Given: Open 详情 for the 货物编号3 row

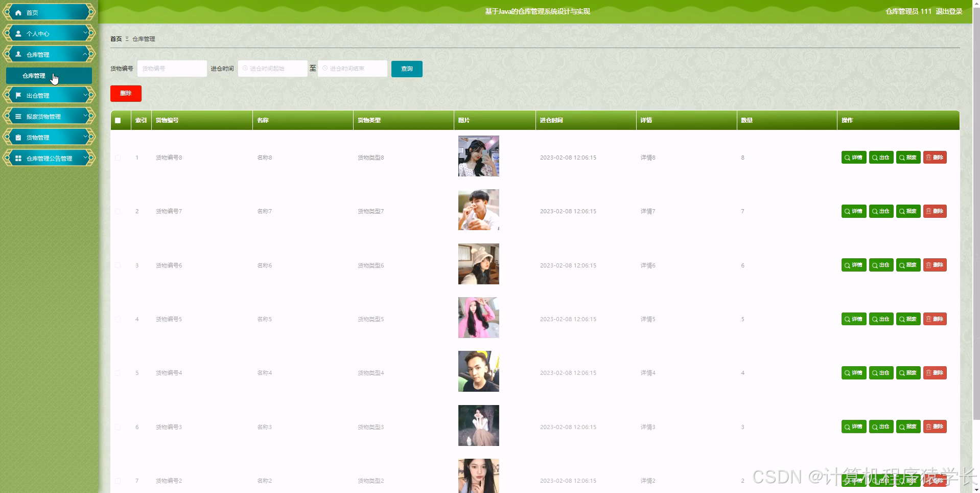Looking at the screenshot, I should point(854,427).
